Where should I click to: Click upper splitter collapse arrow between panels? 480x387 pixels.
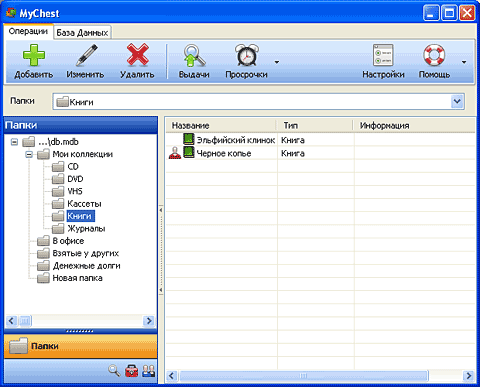click(x=161, y=210)
